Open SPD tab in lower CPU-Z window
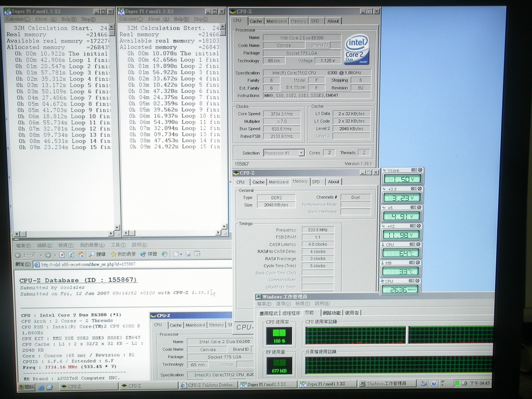Screen dimensions: 532x399 316,182
